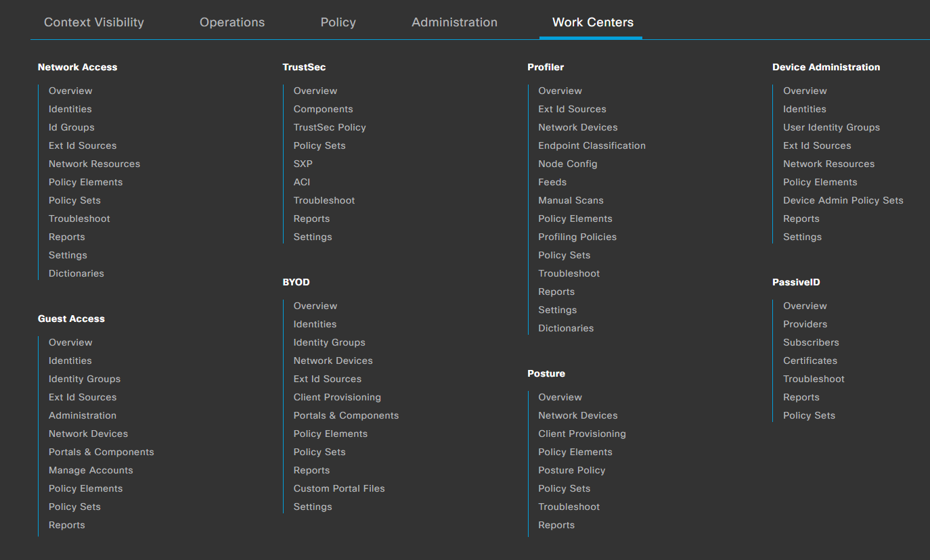Viewport: 930px width, 560px height.
Task: Go to Posture Policy
Action: tap(572, 470)
